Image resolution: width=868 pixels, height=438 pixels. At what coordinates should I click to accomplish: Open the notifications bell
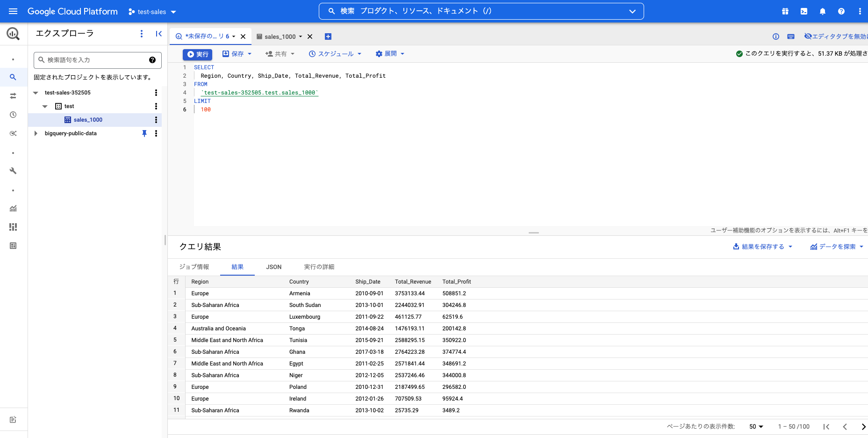pos(823,11)
